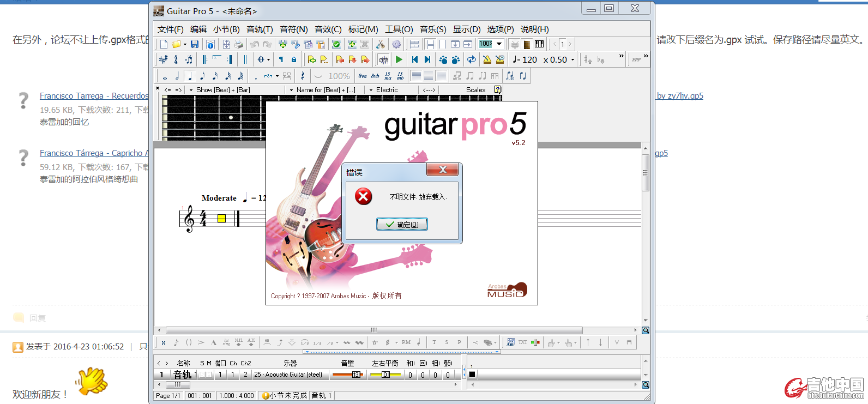Image resolution: width=868 pixels, height=404 pixels.
Task: Insert the repeat open bar icon
Action: click(x=205, y=59)
